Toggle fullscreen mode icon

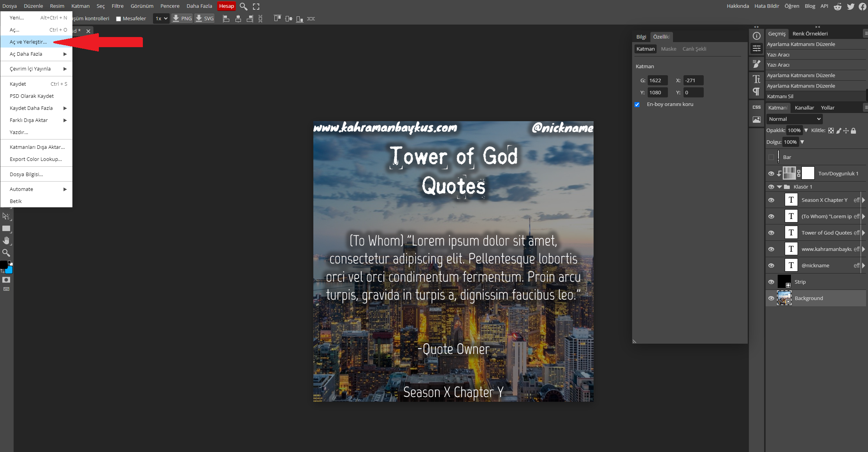pos(256,6)
